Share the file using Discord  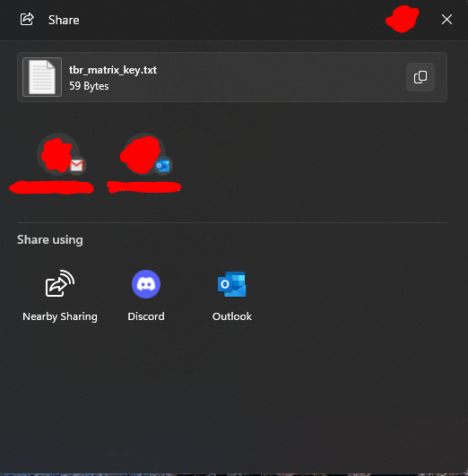tap(146, 296)
